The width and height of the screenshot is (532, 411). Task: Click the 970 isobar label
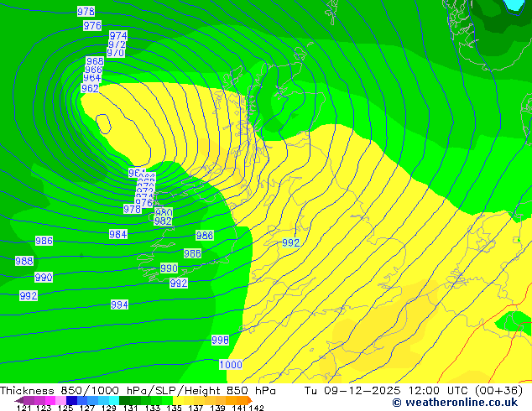point(116,53)
